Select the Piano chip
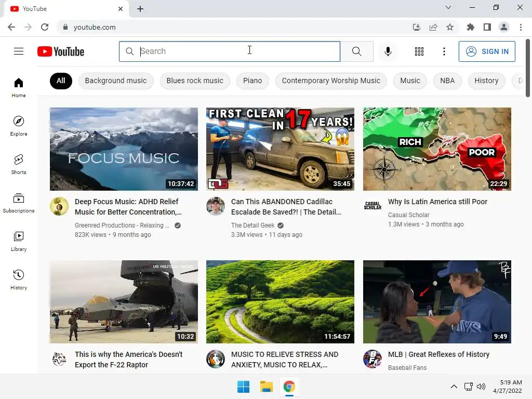Image resolution: width=532 pixels, height=399 pixels. [x=252, y=81]
